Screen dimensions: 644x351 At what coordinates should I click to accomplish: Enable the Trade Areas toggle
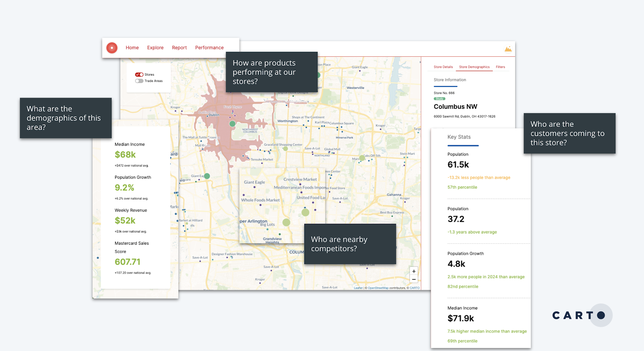click(139, 81)
